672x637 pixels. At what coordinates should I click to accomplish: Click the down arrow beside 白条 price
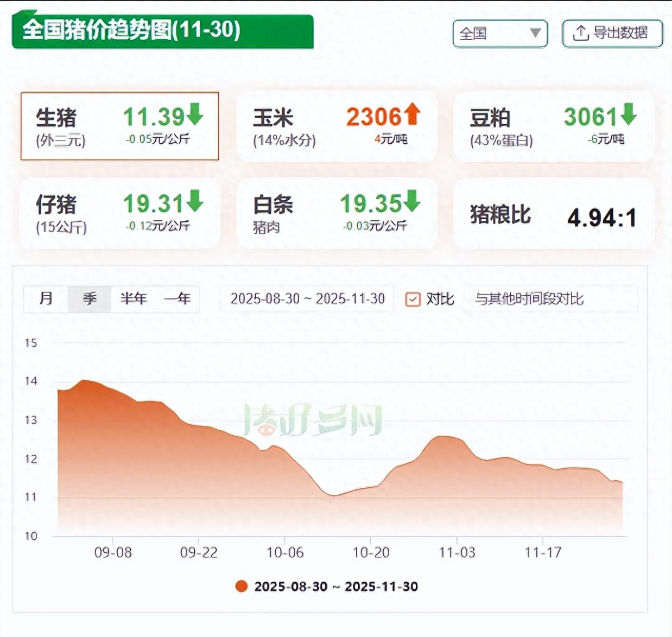[413, 201]
